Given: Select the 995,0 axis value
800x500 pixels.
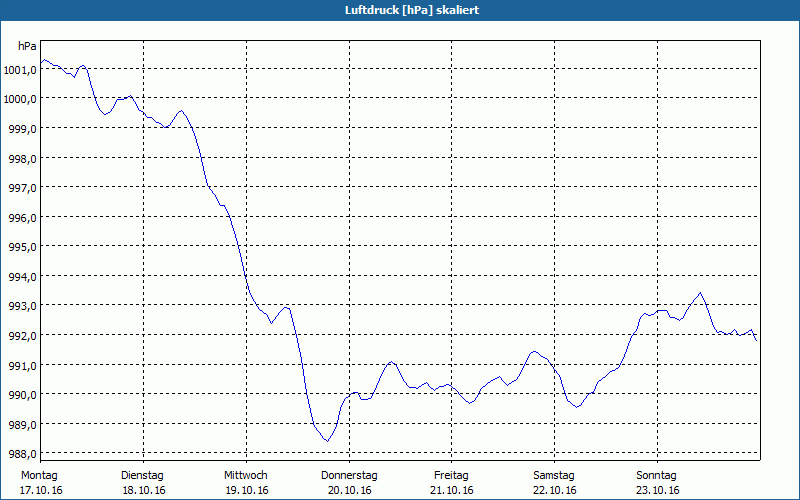Looking at the screenshot, I should tap(22, 247).
